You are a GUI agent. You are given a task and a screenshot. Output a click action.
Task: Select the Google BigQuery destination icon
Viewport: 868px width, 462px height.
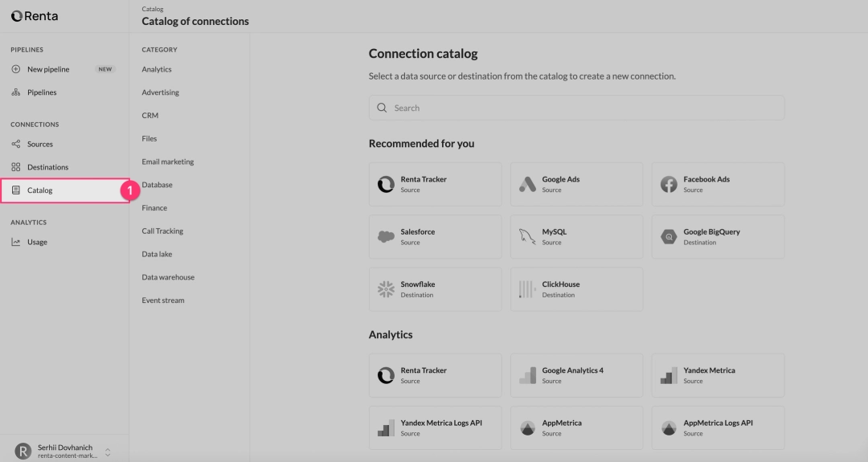[669, 236]
